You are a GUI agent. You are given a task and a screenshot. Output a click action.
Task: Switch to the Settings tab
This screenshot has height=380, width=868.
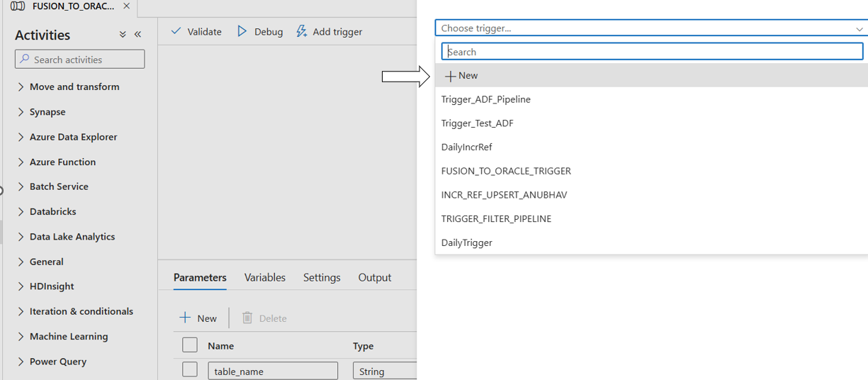click(x=322, y=277)
